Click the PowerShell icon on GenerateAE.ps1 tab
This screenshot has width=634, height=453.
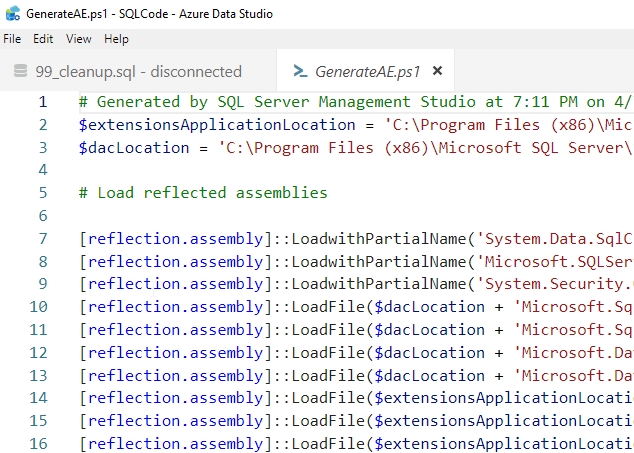(298, 71)
